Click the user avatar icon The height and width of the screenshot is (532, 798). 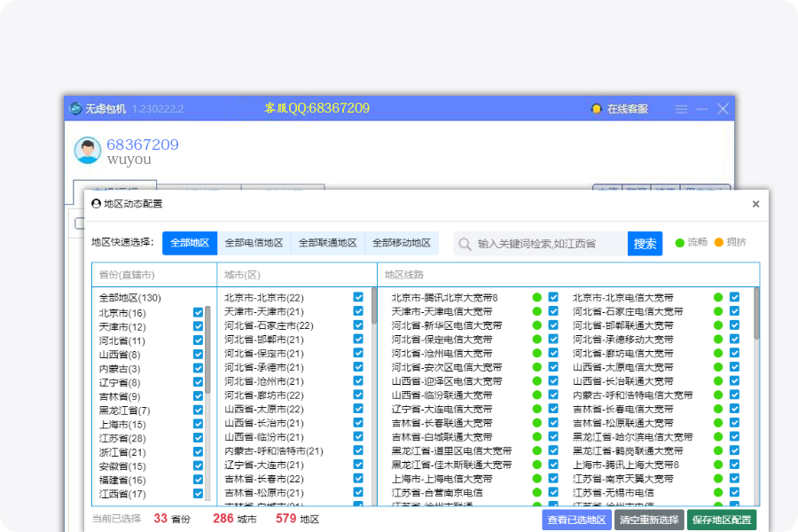tap(88, 151)
